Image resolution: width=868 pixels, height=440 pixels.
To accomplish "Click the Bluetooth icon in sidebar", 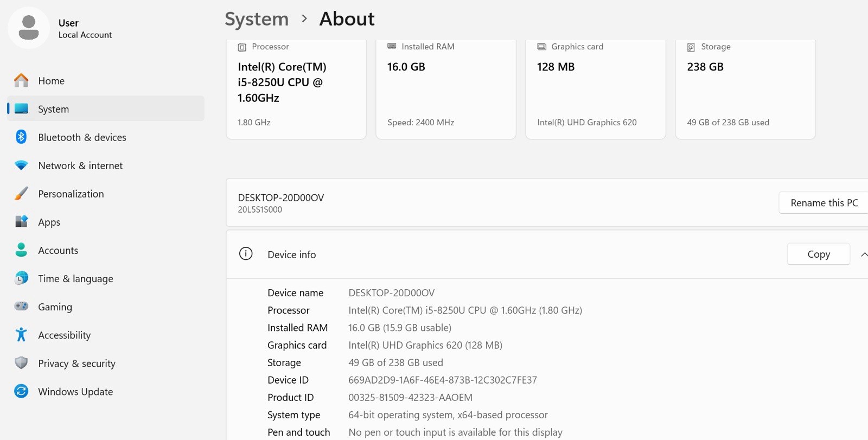I will (x=21, y=137).
